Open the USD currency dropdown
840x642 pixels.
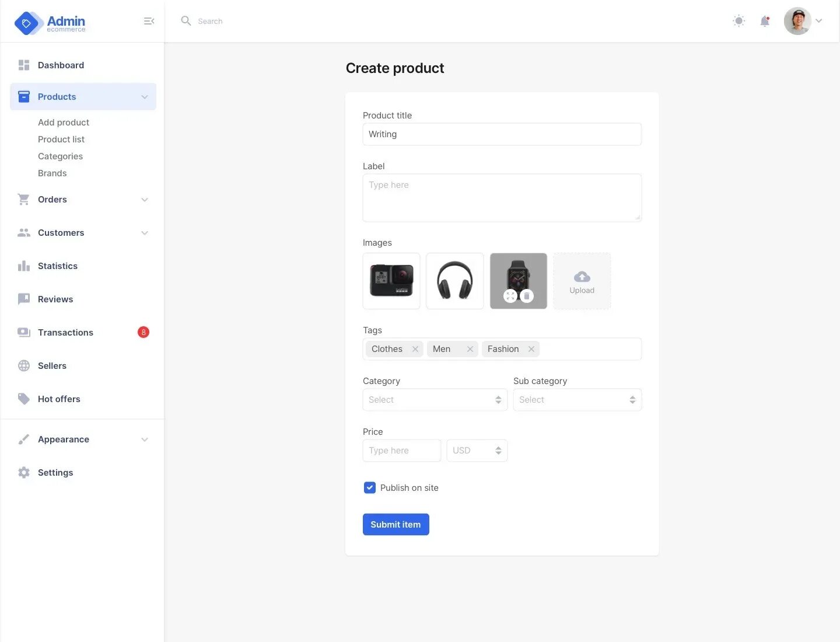coord(477,451)
